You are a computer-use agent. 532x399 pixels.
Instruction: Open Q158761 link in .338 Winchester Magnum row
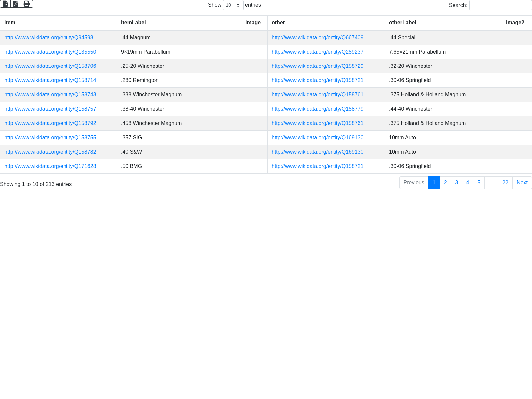click(x=318, y=95)
